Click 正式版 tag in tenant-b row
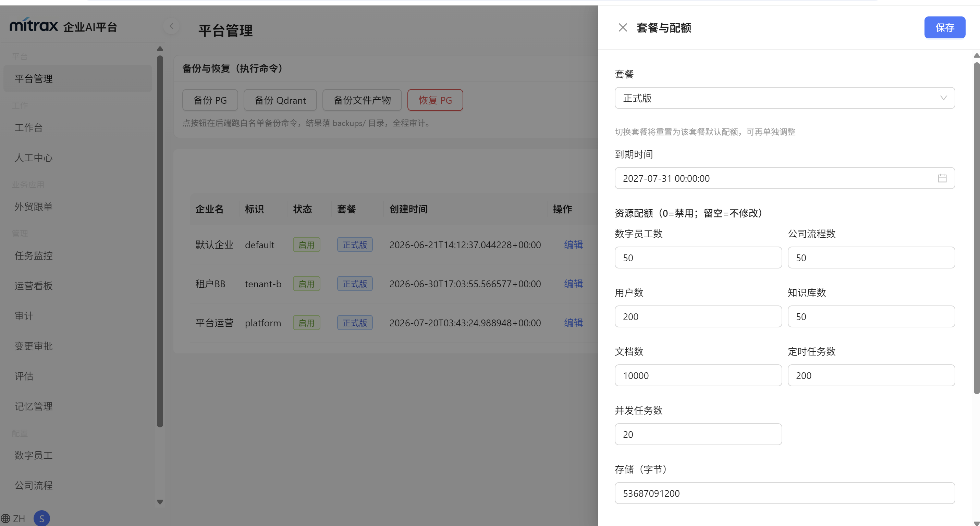The width and height of the screenshot is (980, 526). [355, 284]
